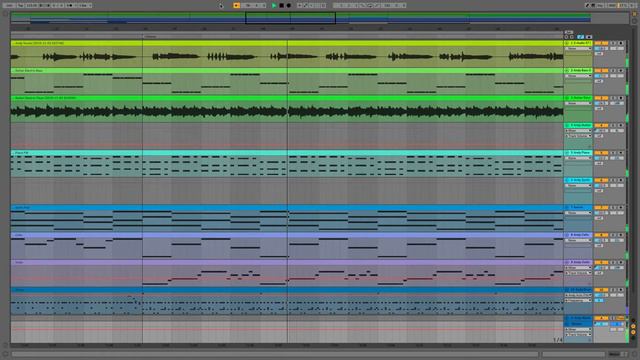Screen dimensions: 640x360
Task: Show the browser via top-left triangle toggle
Action: tap(5, 14)
